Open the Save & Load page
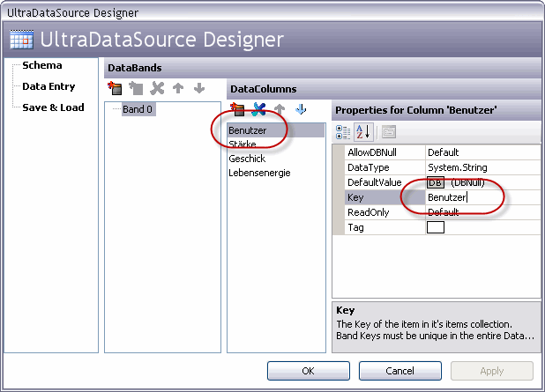 [x=53, y=107]
